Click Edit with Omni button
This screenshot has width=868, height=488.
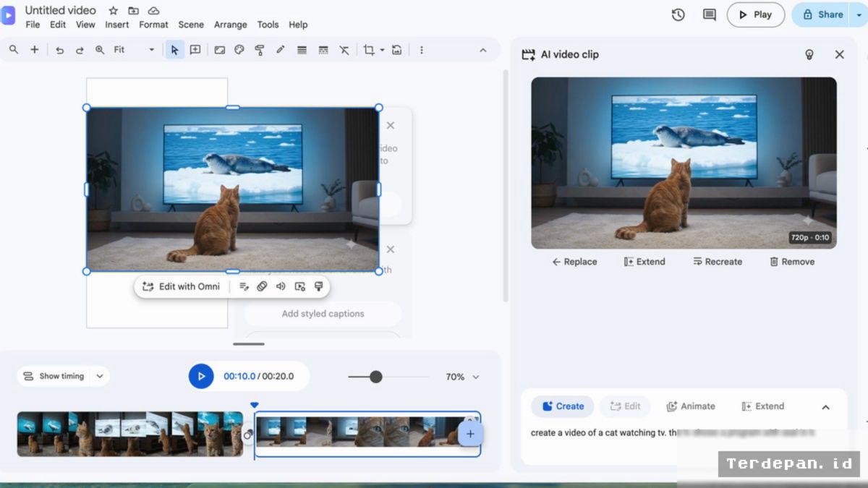pyautogui.click(x=181, y=286)
